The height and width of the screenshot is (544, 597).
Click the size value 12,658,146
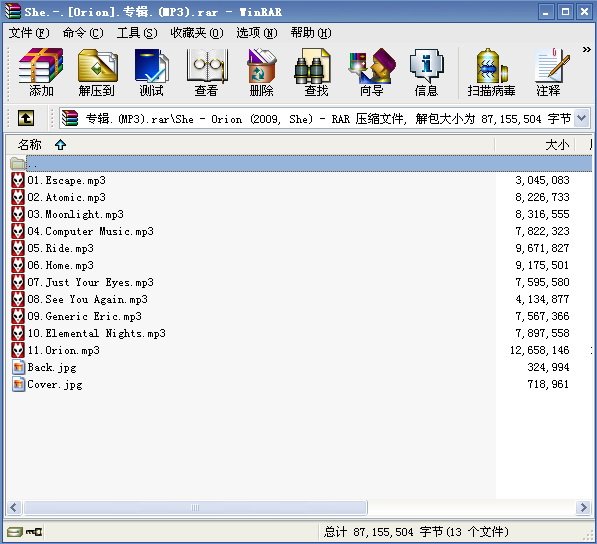coord(540,350)
